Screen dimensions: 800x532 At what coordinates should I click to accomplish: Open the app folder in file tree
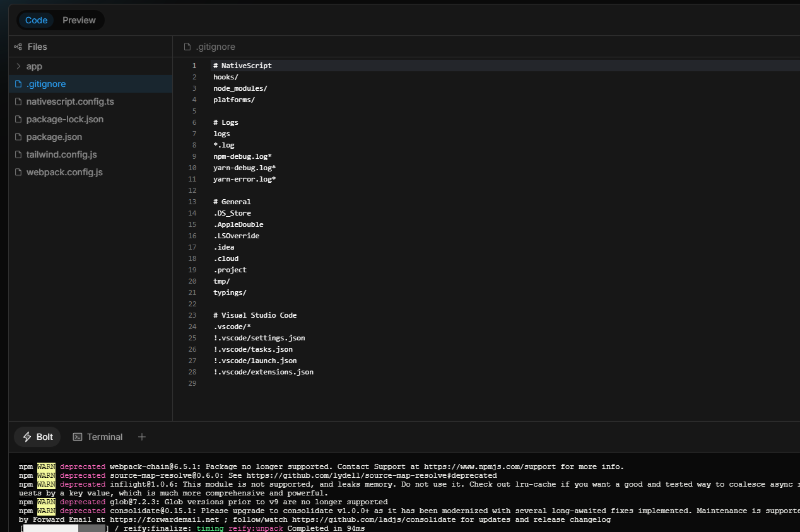[x=34, y=66]
